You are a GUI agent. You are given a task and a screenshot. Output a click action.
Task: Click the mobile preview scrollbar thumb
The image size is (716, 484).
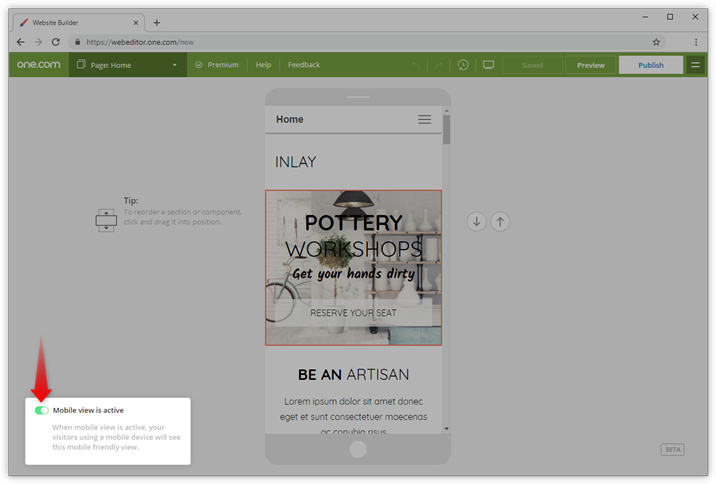(446, 129)
